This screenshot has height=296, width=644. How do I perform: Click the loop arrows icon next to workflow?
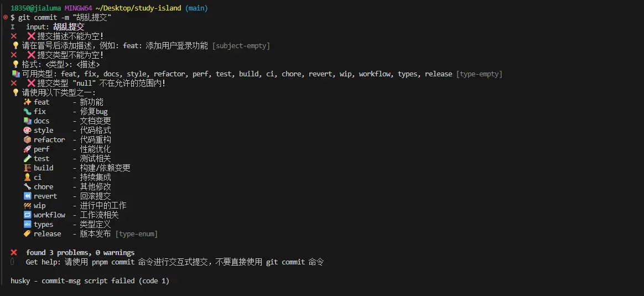coord(27,215)
